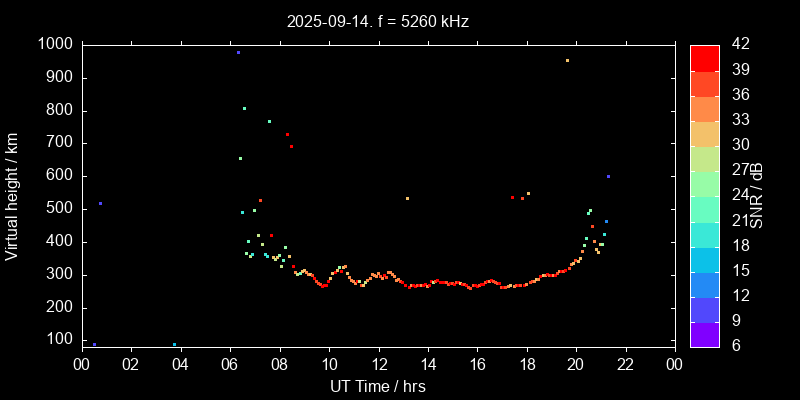Click the 'SNR / dB' colorbar label
Viewport: 800px width, 400px height.
(756, 195)
